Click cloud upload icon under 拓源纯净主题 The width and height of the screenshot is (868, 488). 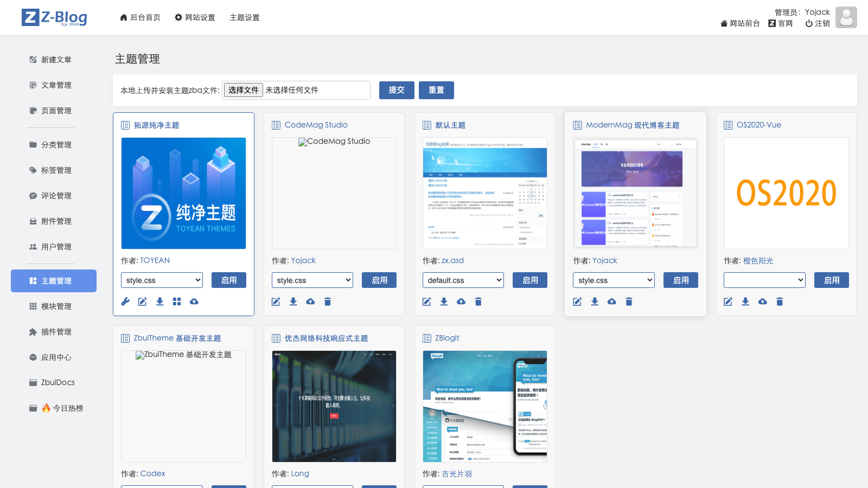coord(194,301)
